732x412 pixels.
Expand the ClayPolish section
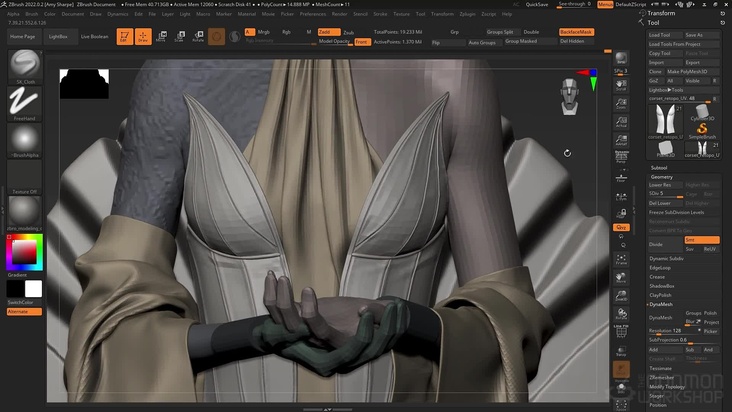(x=660, y=295)
